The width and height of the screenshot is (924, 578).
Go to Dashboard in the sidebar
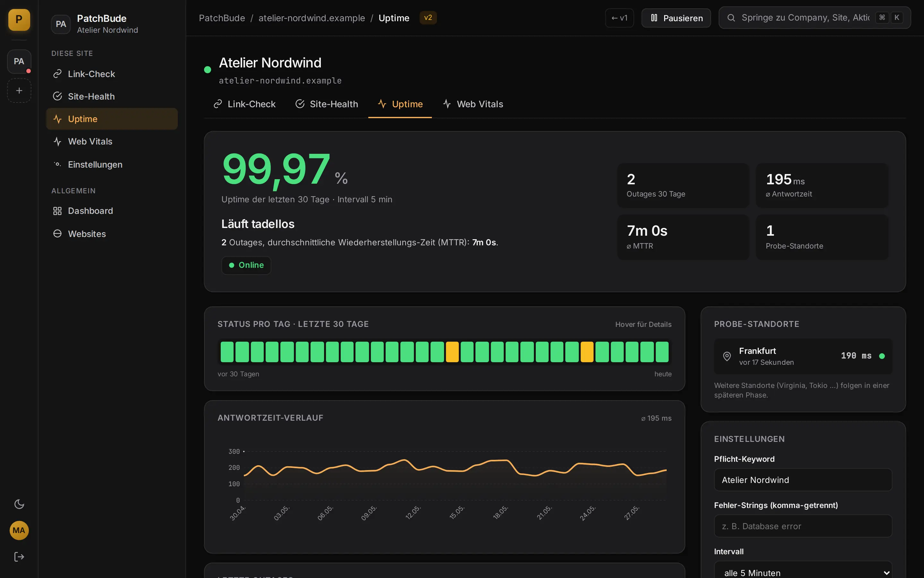point(112,211)
